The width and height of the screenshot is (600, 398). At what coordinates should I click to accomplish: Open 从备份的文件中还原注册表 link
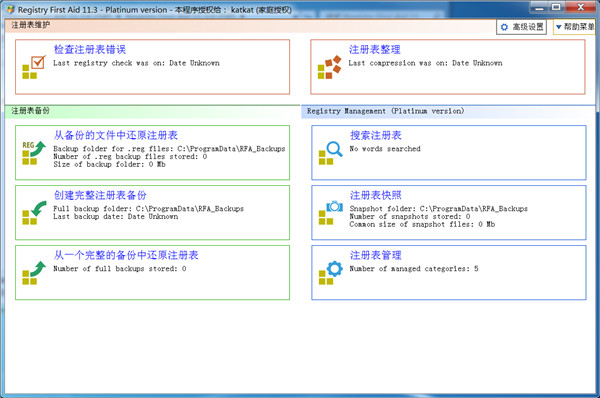pyautogui.click(x=116, y=135)
